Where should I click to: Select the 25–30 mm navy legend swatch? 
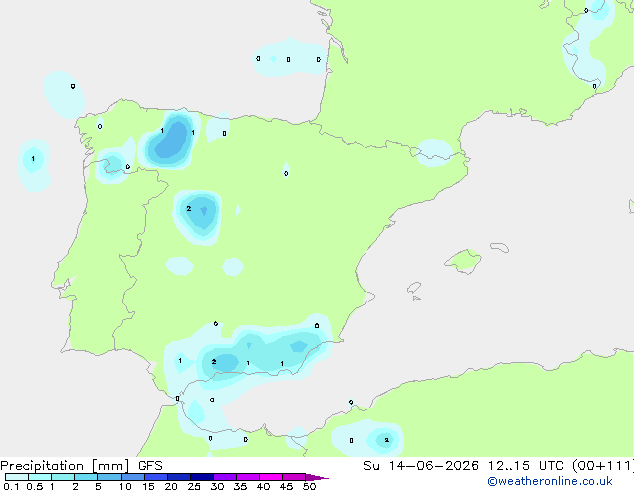(201, 477)
